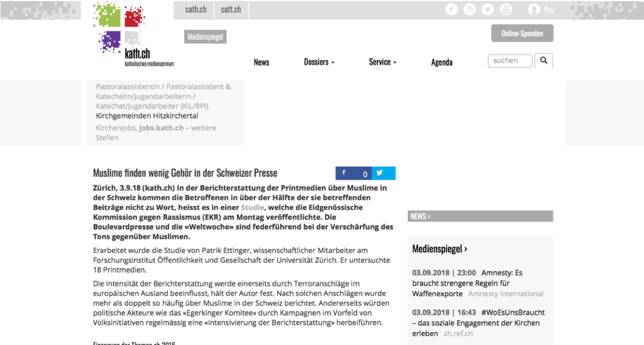Image resolution: width=644 pixels, height=345 pixels.
Task: Click the Pro user profile icon
Action: tap(534, 10)
